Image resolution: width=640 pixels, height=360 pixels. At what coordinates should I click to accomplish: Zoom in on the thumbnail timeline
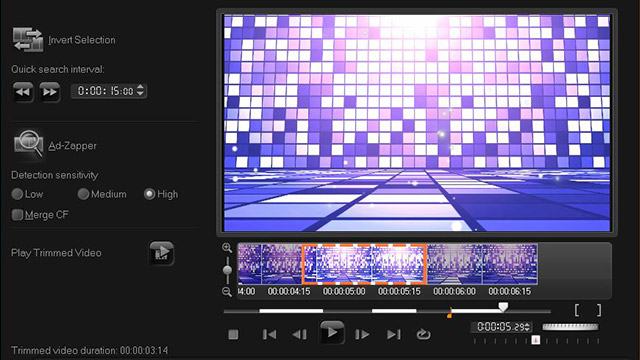click(x=227, y=248)
